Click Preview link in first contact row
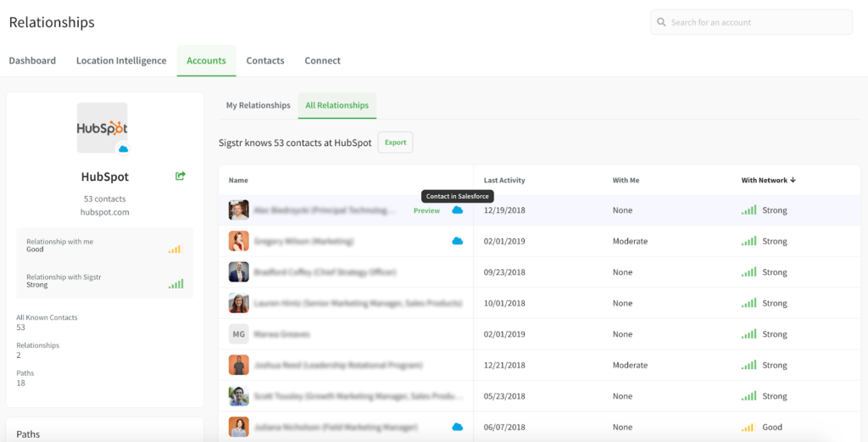The height and width of the screenshot is (442, 868). [x=427, y=210]
